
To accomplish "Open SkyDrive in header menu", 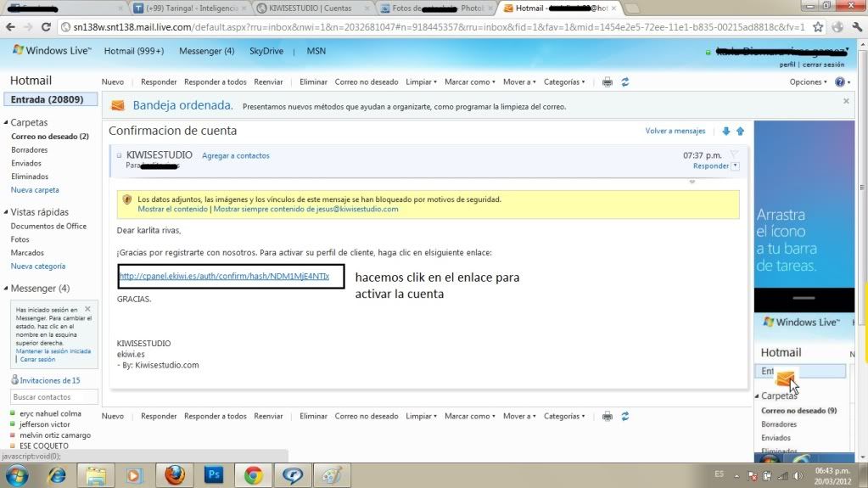I will point(266,51).
